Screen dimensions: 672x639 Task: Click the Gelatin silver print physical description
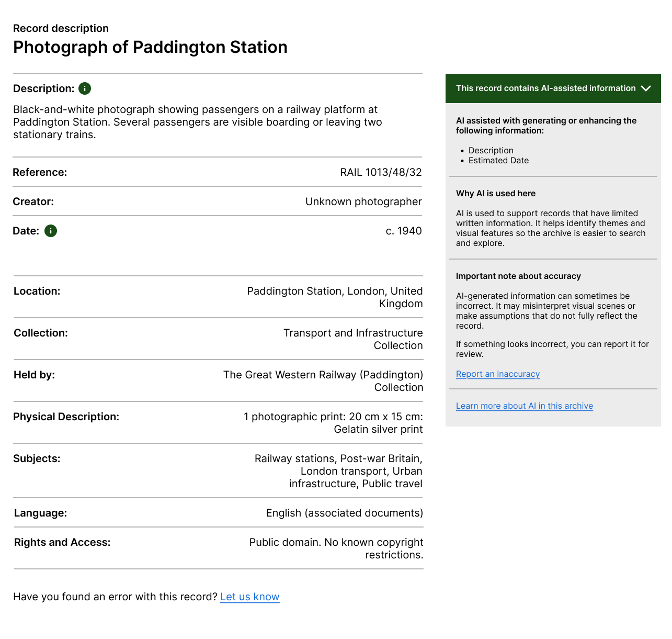(x=333, y=423)
